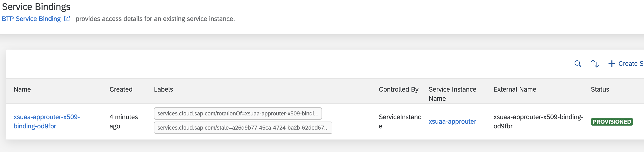
Task: Click the green PROVISIONED status badge
Action: (612, 122)
